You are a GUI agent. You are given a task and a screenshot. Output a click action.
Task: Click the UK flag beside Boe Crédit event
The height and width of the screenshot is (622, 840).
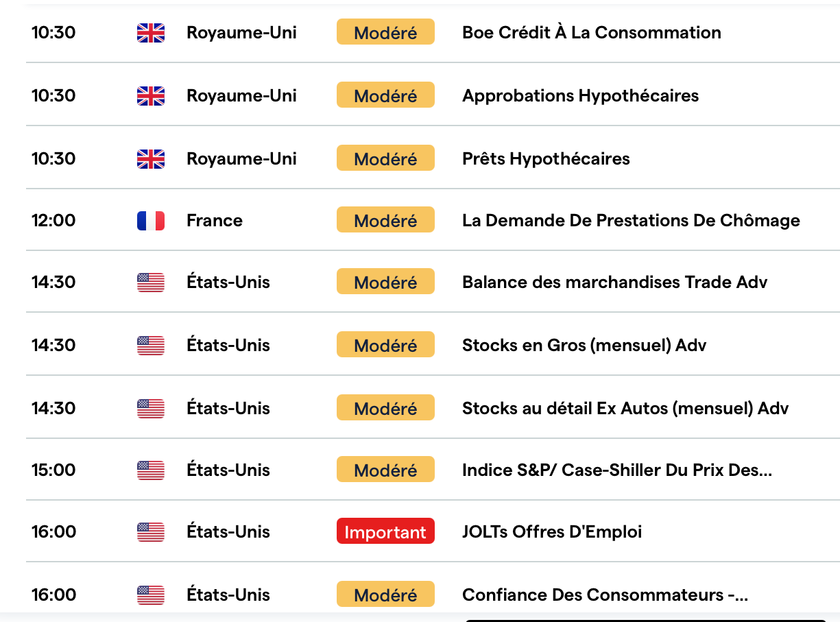151,33
